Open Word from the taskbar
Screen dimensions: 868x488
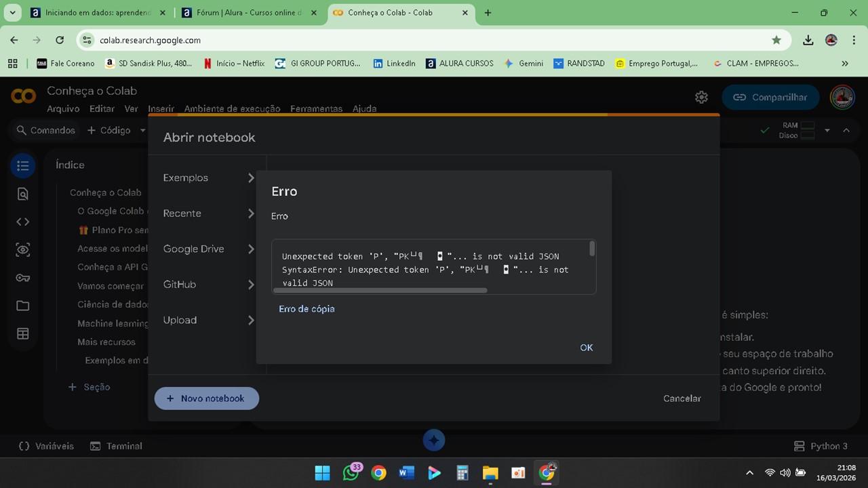[406, 472]
